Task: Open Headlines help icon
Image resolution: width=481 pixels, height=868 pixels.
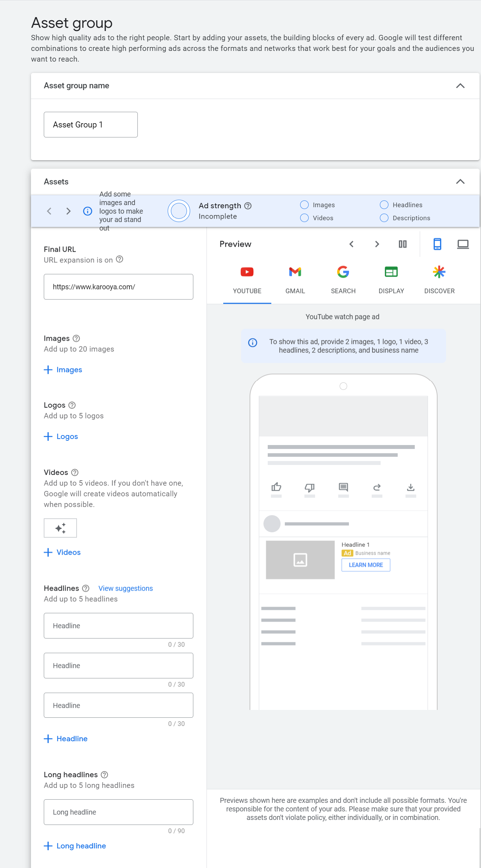Action: pyautogui.click(x=86, y=589)
